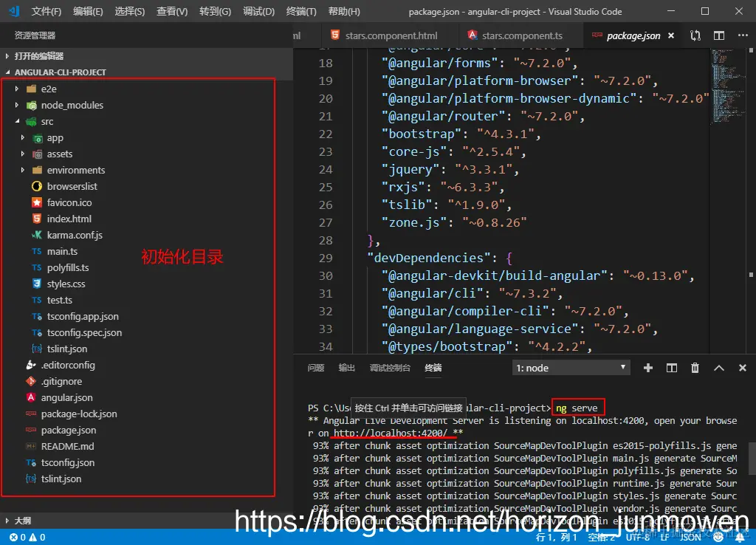Expand the app folder arrow
The height and width of the screenshot is (545, 756).
tap(23, 138)
